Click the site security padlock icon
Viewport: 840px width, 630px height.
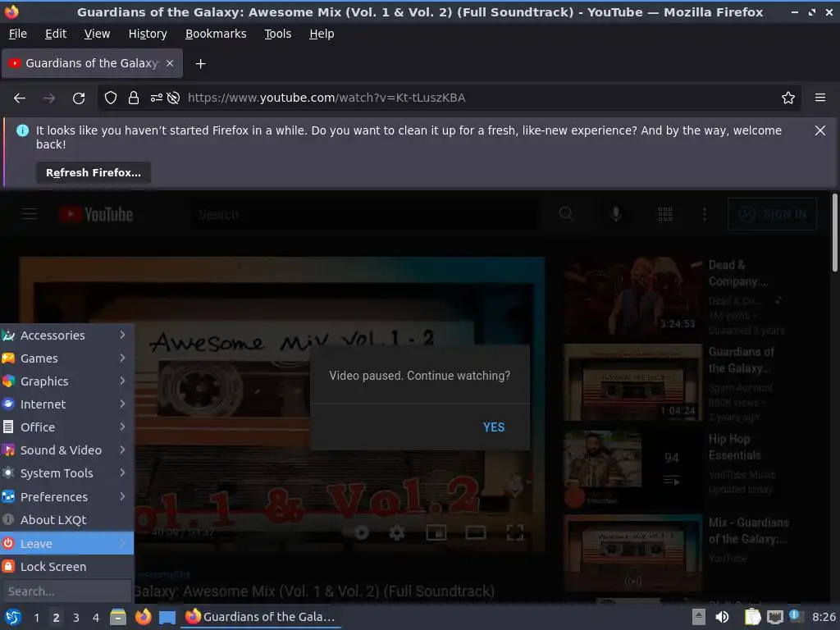coord(134,98)
